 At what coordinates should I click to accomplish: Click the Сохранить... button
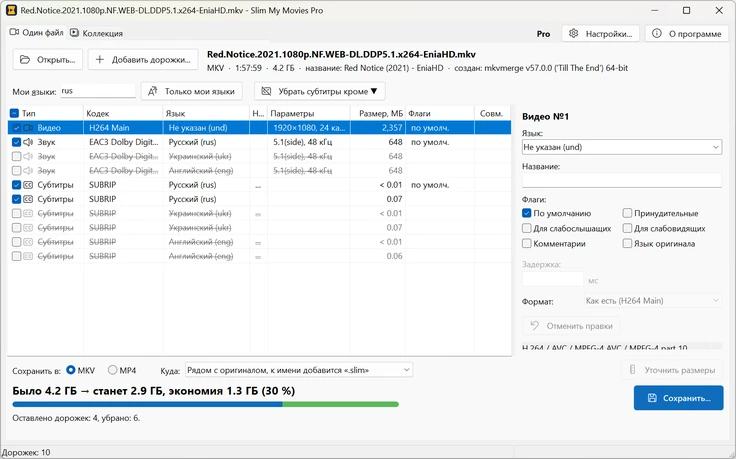coord(678,398)
